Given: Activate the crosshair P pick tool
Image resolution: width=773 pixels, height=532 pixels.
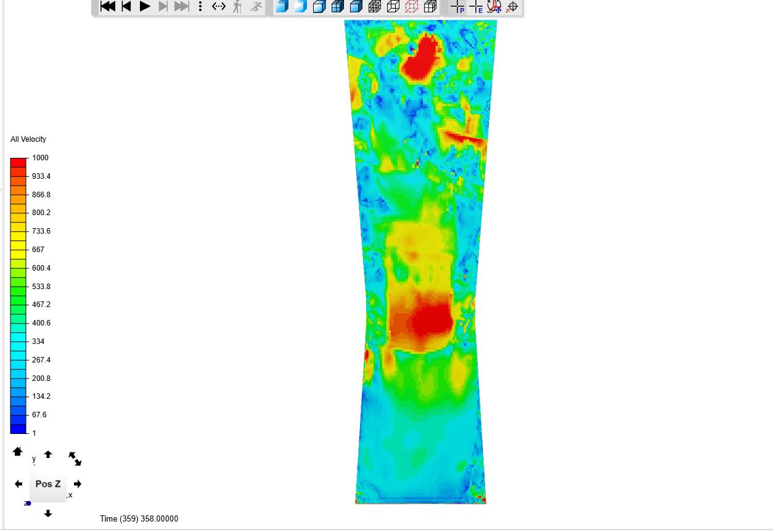Looking at the screenshot, I should (457, 7).
